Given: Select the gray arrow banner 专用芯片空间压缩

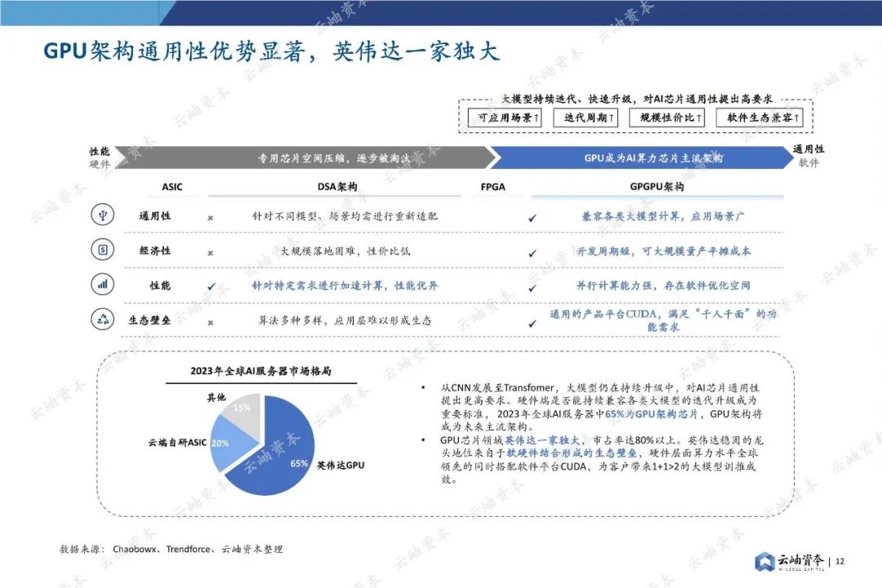Looking at the screenshot, I should tap(310, 157).
